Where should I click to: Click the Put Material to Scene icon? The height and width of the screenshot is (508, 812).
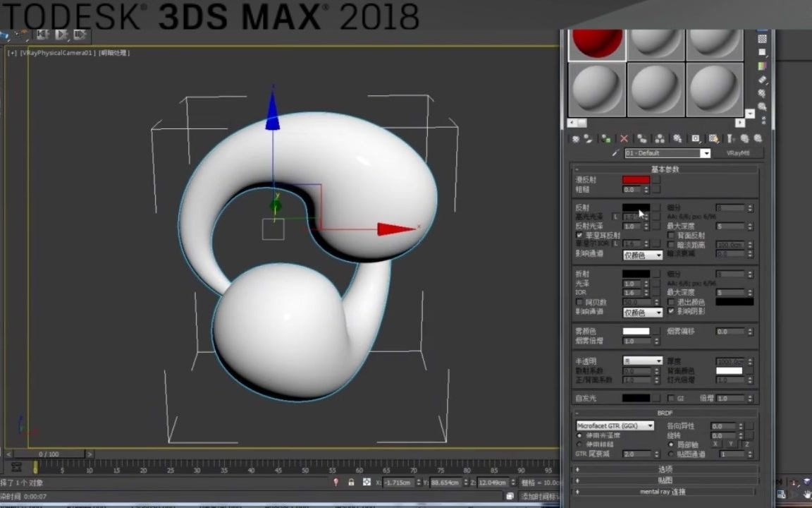coord(586,138)
